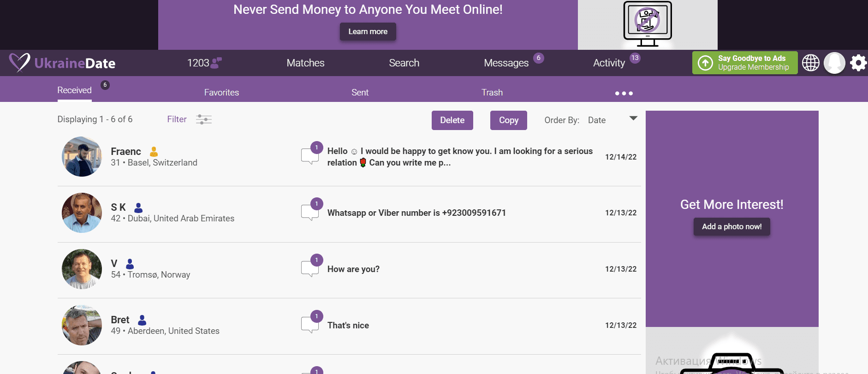The height and width of the screenshot is (374, 868).
Task: Open the Filter options link
Action: pyautogui.click(x=177, y=119)
